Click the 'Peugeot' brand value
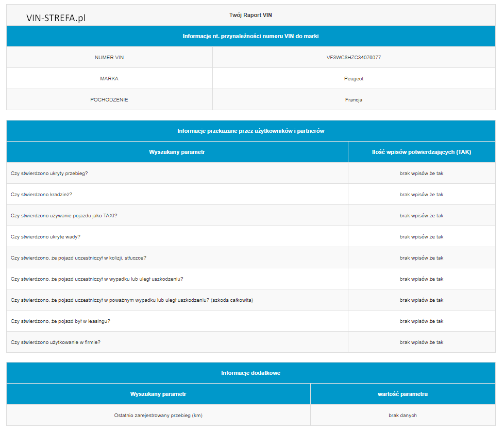The image size is (504, 431). pyautogui.click(x=354, y=79)
